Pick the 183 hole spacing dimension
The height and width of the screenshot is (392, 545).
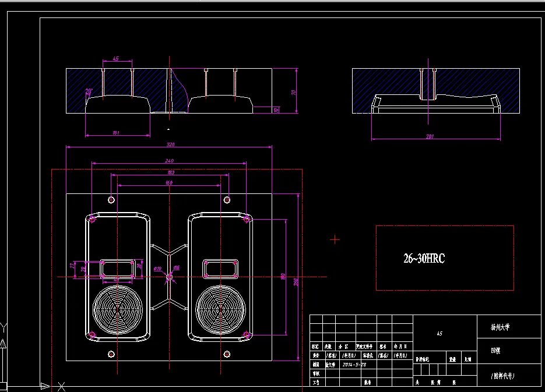tap(171, 172)
